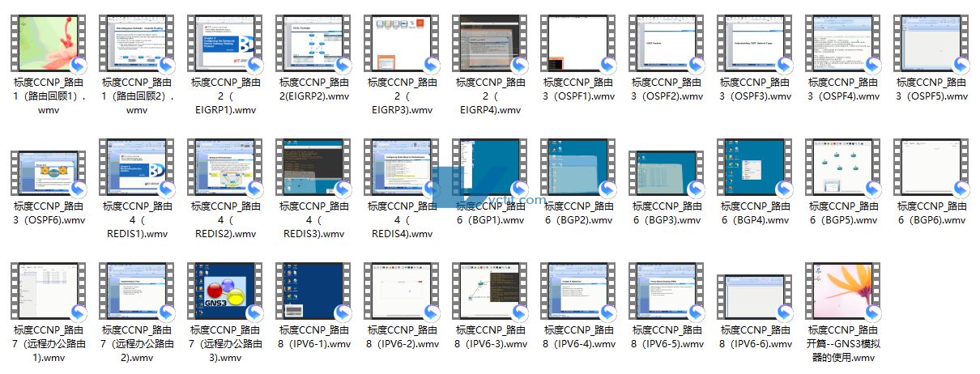Click file name text 路由7（远程办公路由2).wmv

tap(138, 344)
